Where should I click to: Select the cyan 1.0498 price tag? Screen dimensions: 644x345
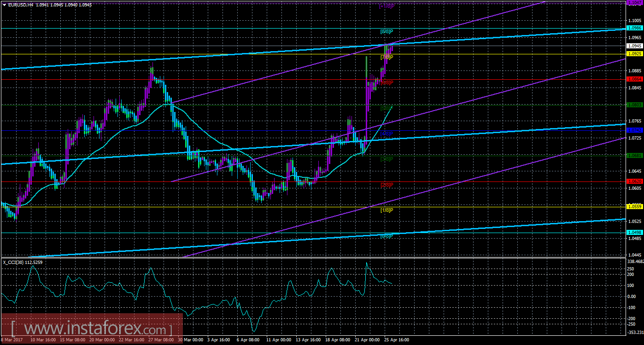pyautogui.click(x=635, y=233)
